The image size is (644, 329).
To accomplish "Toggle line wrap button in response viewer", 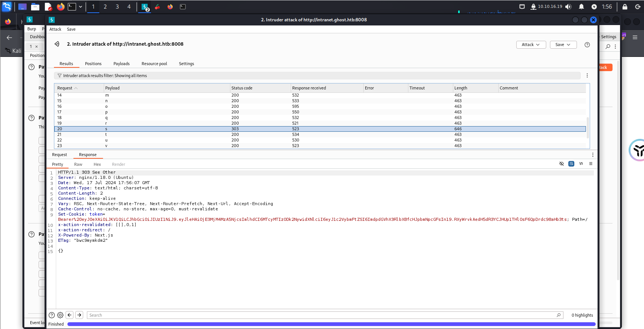I will click(x=571, y=164).
